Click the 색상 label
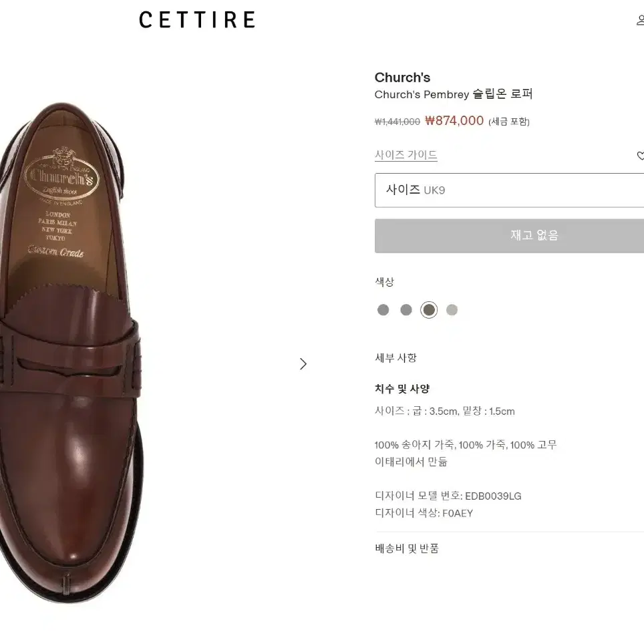644x644 pixels. [x=384, y=282]
